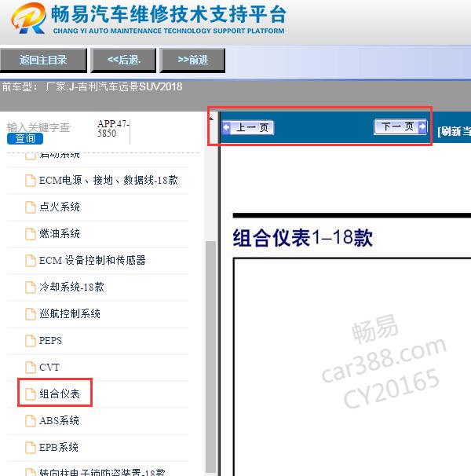This screenshot has height=476, width=471.
Task: Open the EPB系统 entry
Action: coord(59,448)
